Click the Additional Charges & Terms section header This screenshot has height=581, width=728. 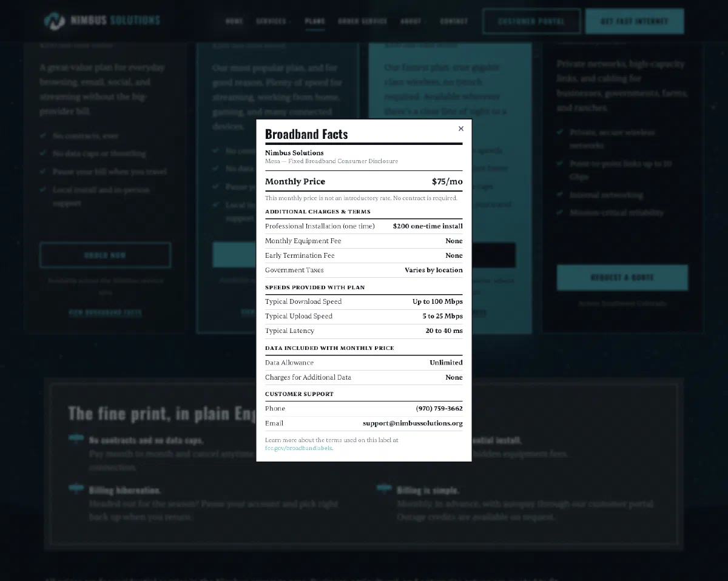[318, 212]
